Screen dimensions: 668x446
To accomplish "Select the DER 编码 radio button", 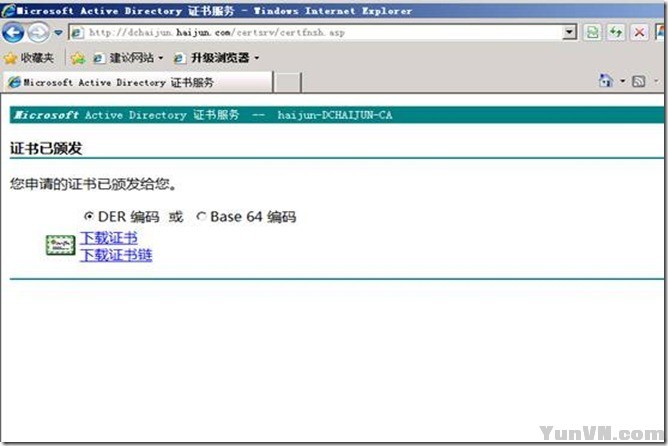I will point(89,216).
